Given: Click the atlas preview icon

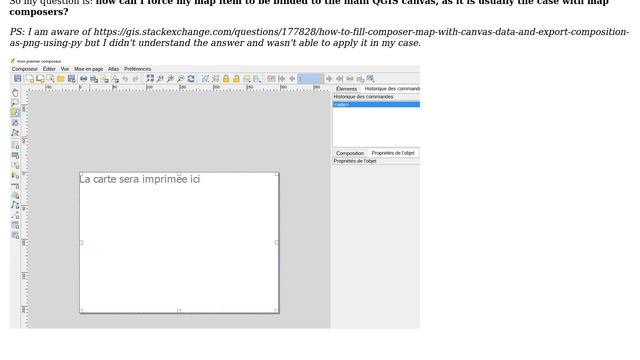Looking at the screenshot, I should tap(271, 79).
